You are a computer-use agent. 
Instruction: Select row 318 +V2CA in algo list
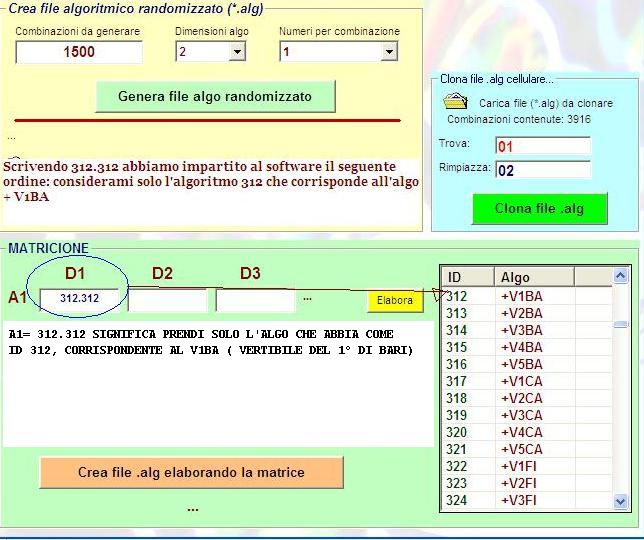pos(527,398)
